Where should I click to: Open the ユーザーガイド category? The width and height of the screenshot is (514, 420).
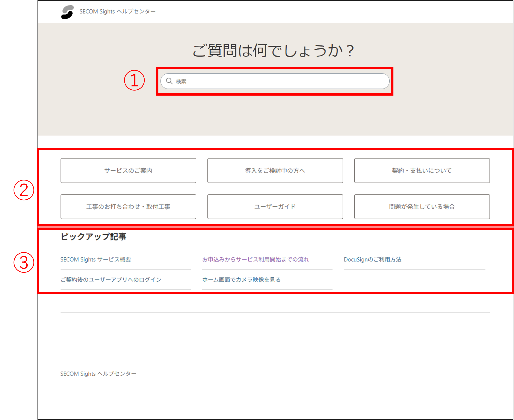click(275, 207)
